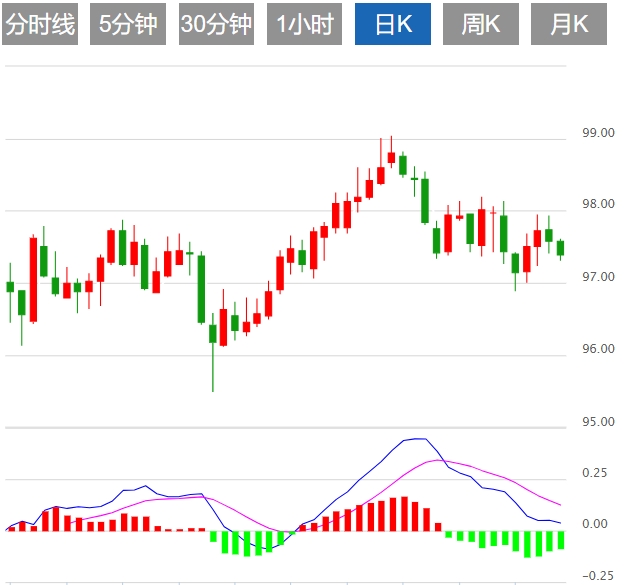Select the 5分钟 chart interval

pyautogui.click(x=128, y=25)
